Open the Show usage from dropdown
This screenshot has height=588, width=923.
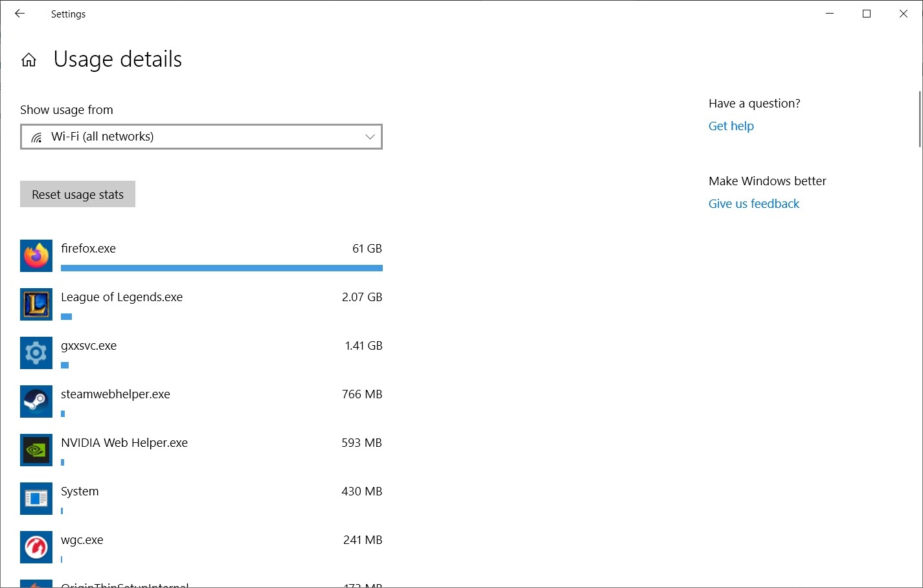click(x=201, y=137)
